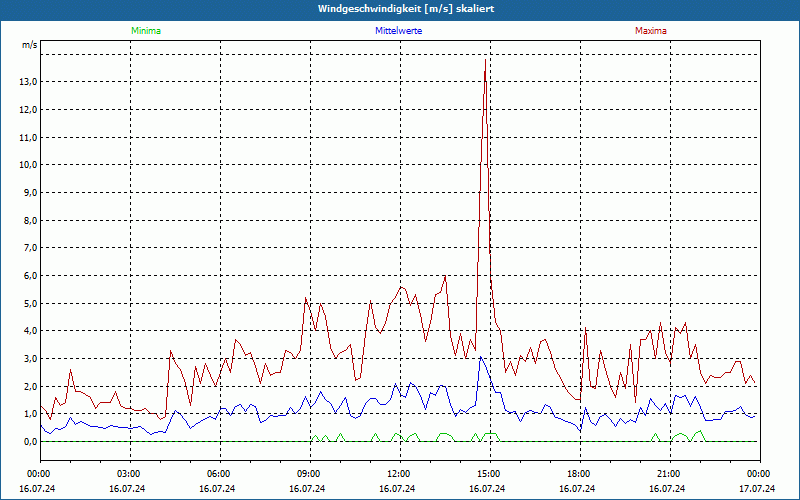Click the 09:00 time axis label

pyautogui.click(x=310, y=474)
